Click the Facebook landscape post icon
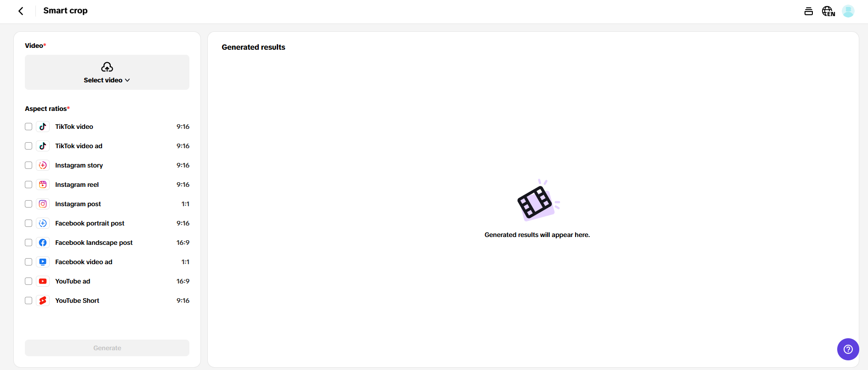The width and height of the screenshot is (868, 370). pos(43,243)
